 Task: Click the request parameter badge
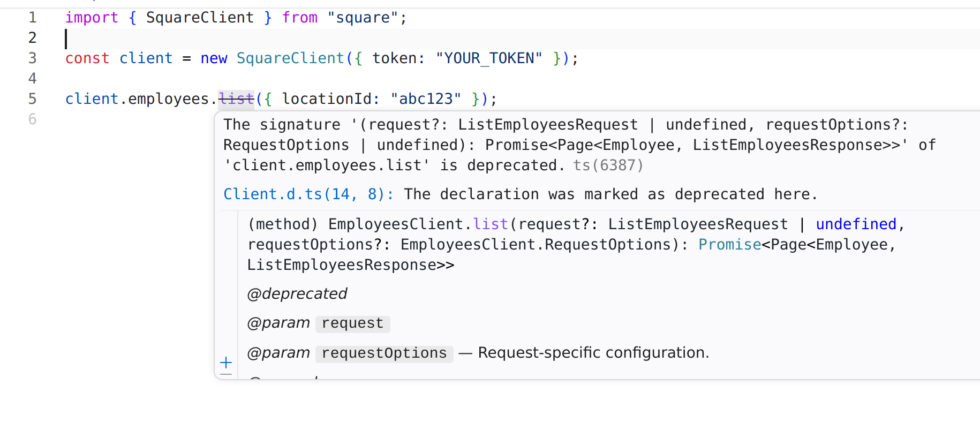point(353,323)
